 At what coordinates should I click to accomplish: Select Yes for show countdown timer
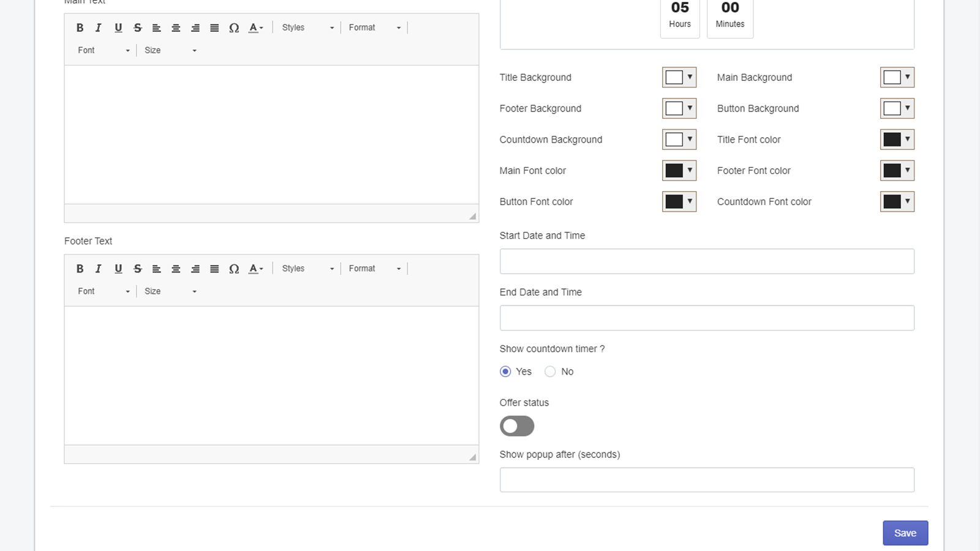coord(505,372)
